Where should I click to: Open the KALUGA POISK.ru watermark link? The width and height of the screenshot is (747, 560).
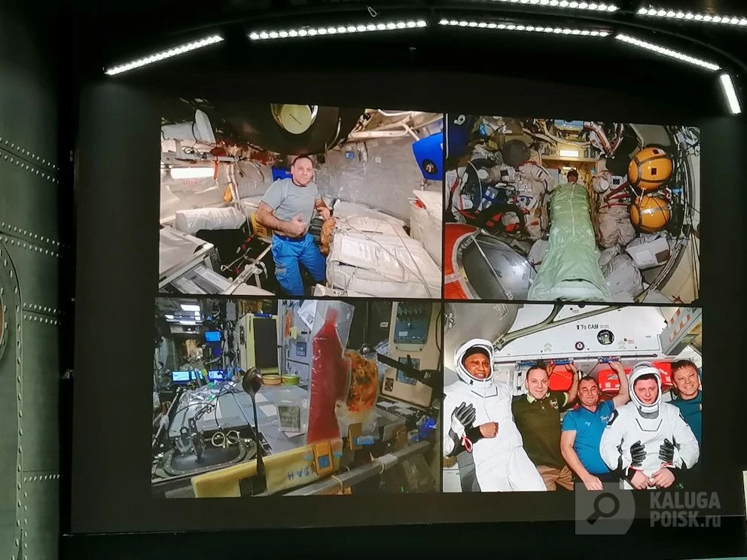click(684, 509)
